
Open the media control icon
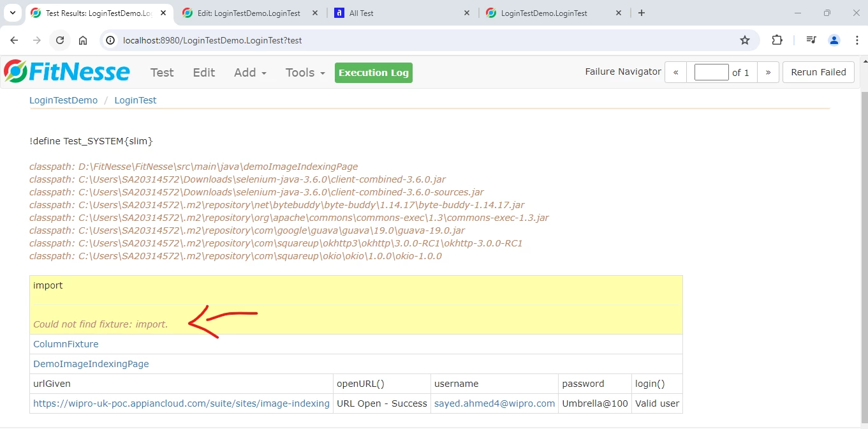[811, 40]
